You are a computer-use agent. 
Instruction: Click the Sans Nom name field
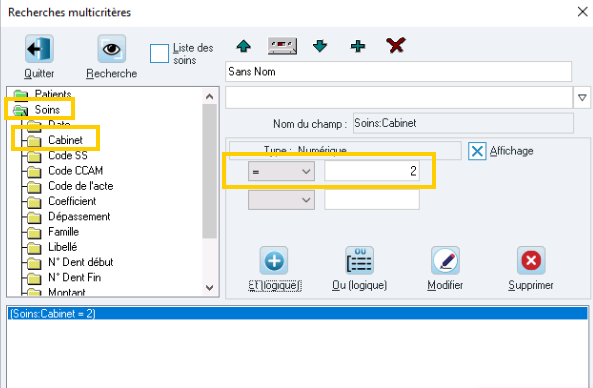tap(398, 71)
